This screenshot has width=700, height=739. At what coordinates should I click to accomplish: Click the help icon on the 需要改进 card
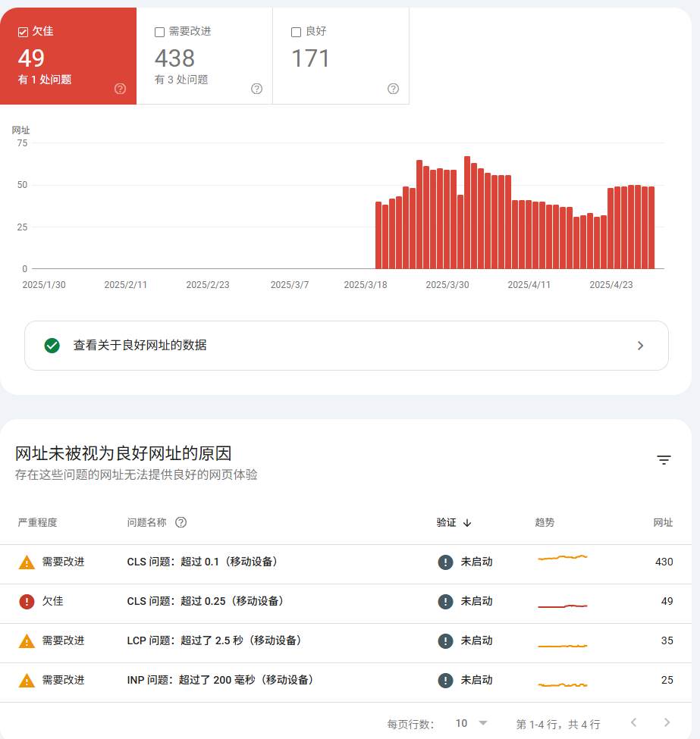coord(256,89)
